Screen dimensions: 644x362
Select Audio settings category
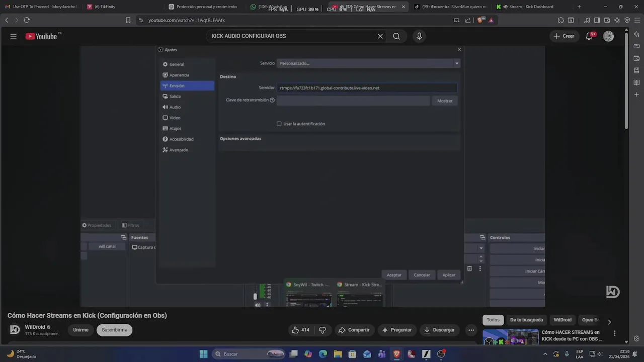click(x=187, y=107)
